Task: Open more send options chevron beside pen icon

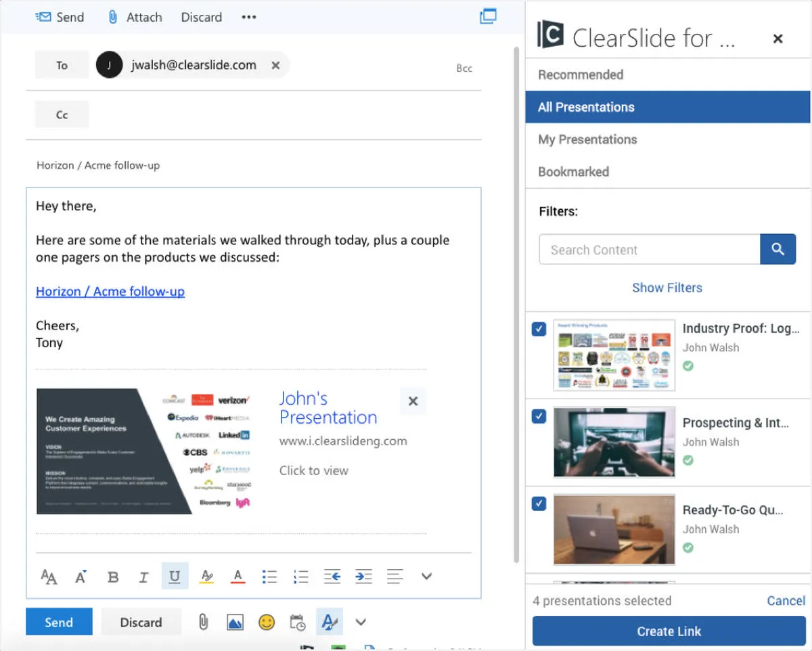Action: pyautogui.click(x=361, y=622)
